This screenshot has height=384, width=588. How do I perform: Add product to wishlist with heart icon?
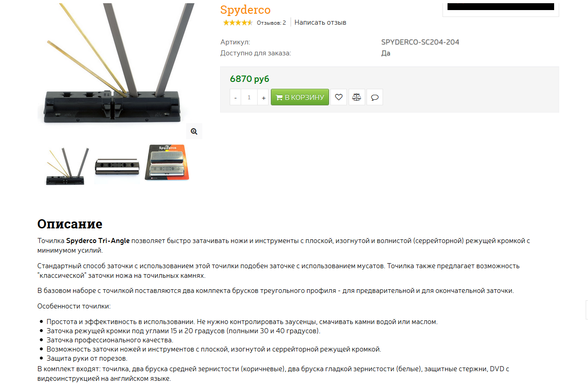[339, 97]
